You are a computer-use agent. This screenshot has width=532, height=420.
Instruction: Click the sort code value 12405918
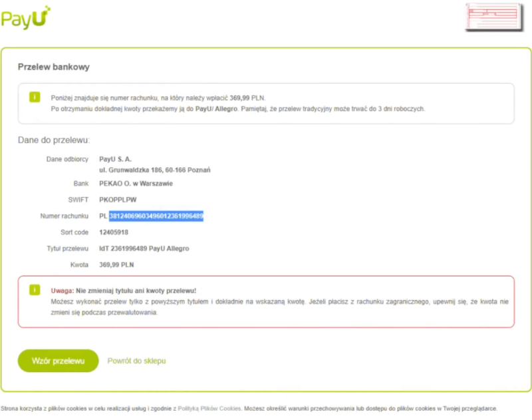tap(114, 232)
